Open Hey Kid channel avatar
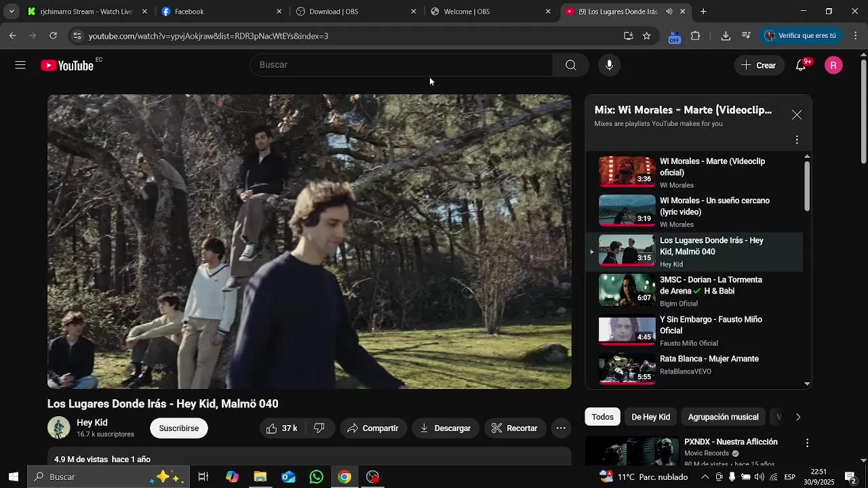Viewport: 868px width, 488px height. tap(58, 428)
